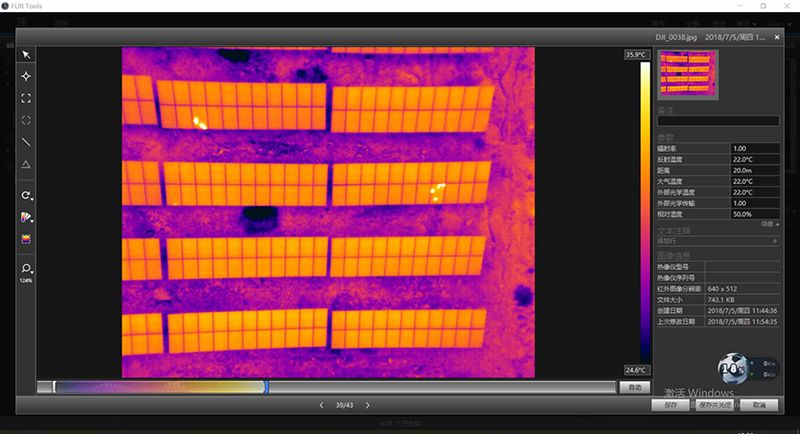Viewport: 800px width, 434px height.
Task: Click the 保存 save button
Action: (670, 405)
